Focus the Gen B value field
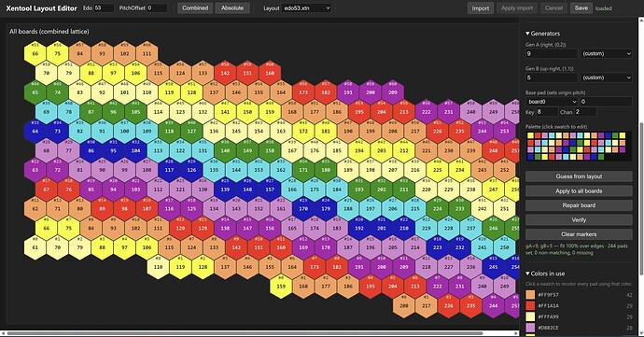The image size is (644, 337). tap(552, 77)
